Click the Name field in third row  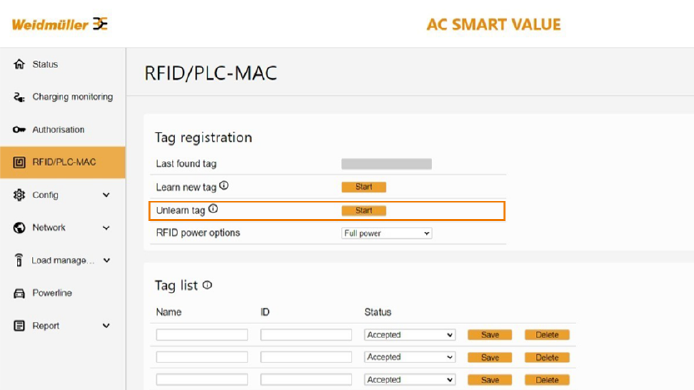202,379
